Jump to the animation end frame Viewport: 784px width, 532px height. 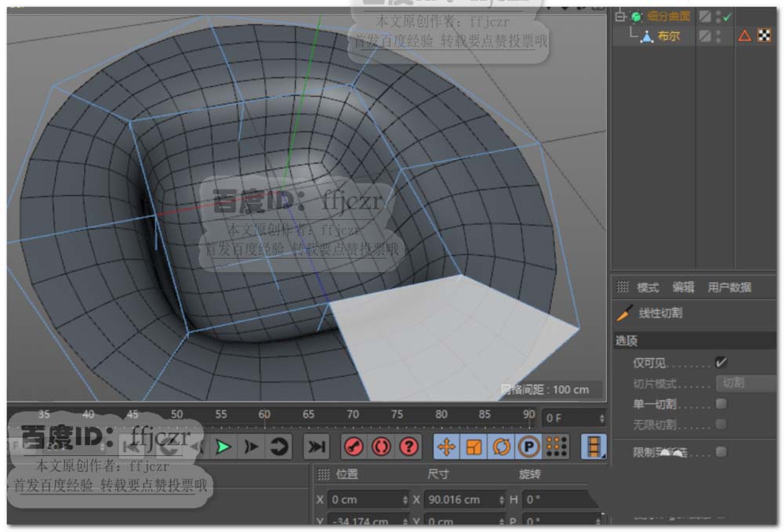coord(316,447)
